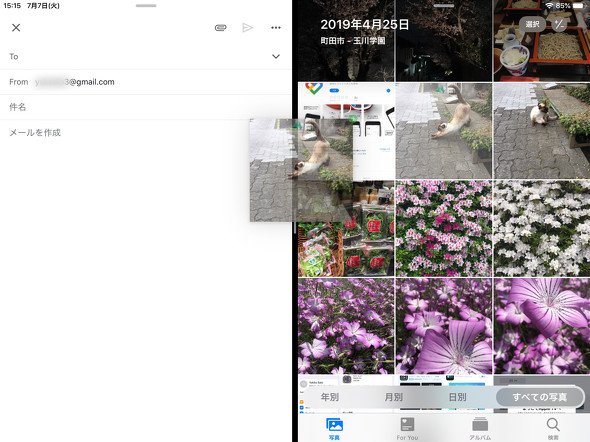Tap the aspect ratio +/- zoom button
The height and width of the screenshot is (442, 590).
pyautogui.click(x=559, y=24)
